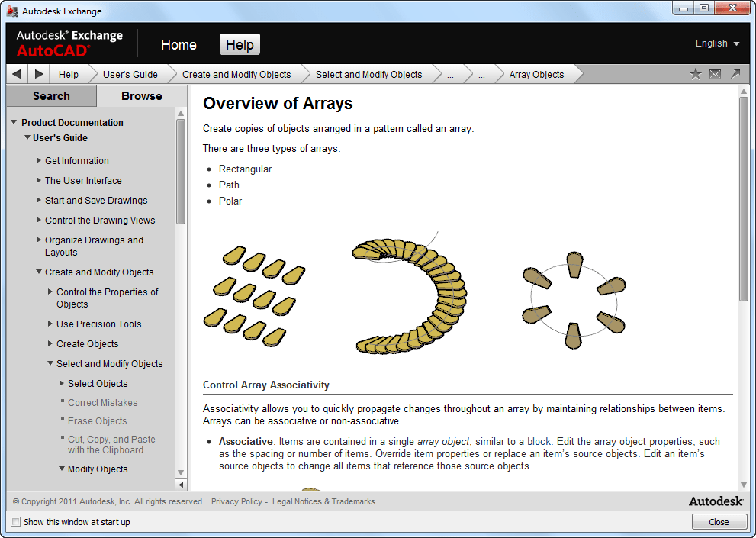Expand Start and Save Drawings node
This screenshot has height=538, width=756.
pyautogui.click(x=39, y=200)
